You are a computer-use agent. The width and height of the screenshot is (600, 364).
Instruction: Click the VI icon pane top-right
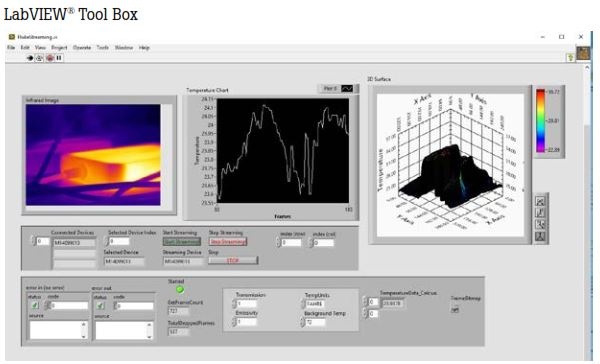click(583, 53)
